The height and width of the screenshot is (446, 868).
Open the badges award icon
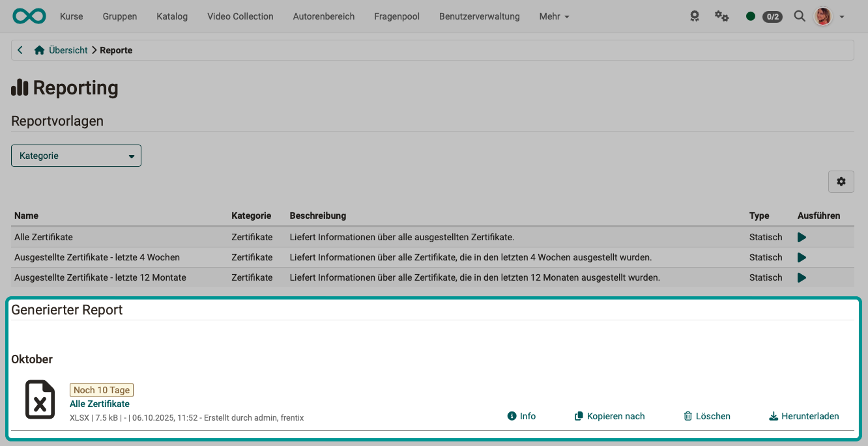point(694,16)
